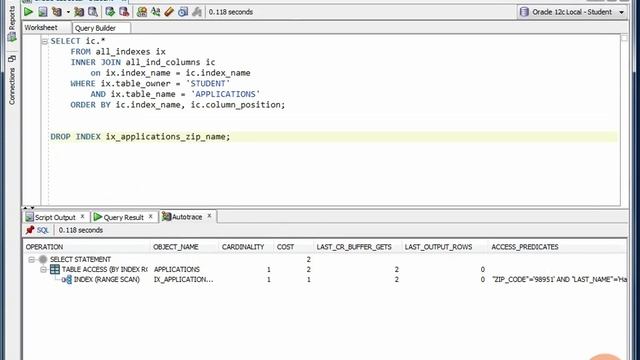Click the Unshared SQL Worksheet icon
The image size is (640, 360).
(x=142, y=12)
